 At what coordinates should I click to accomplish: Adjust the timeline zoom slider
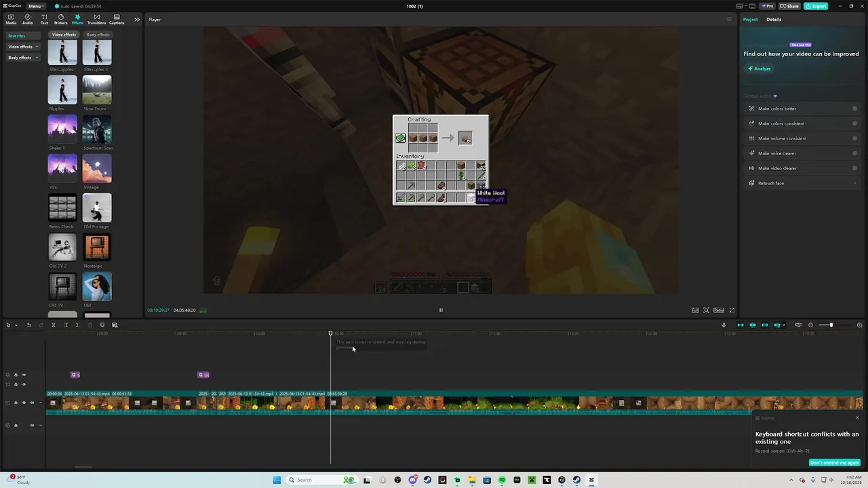click(831, 325)
